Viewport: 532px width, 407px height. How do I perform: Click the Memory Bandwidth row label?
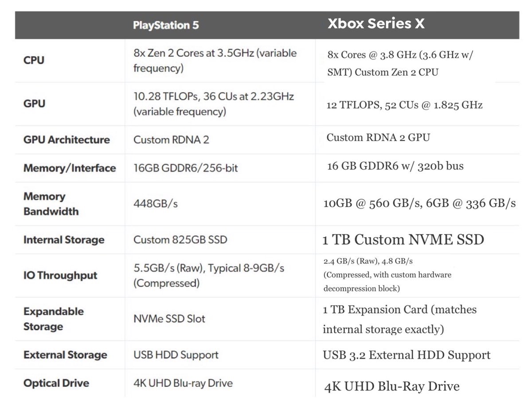coord(51,204)
